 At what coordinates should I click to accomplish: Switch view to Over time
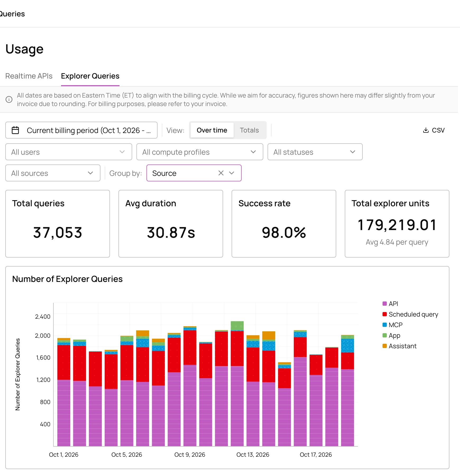pos(212,130)
